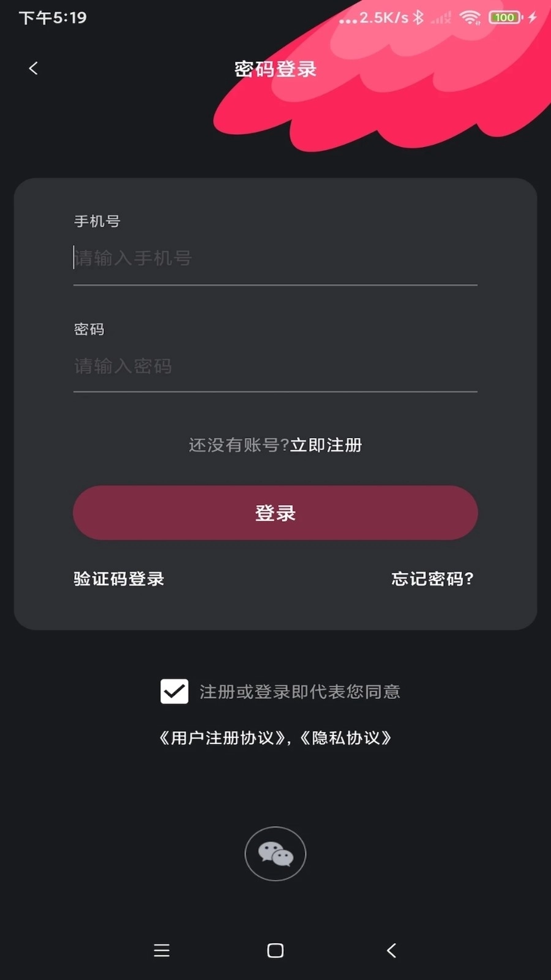Viewport: 551px width, 980px height.
Task: Tap the Wi-Fi icon in status bar
Action: tap(470, 17)
